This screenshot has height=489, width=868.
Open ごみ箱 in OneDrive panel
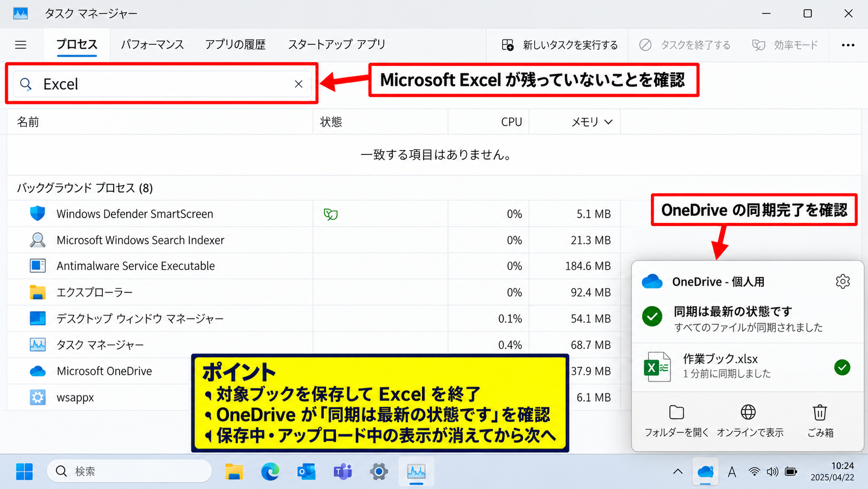820,421
